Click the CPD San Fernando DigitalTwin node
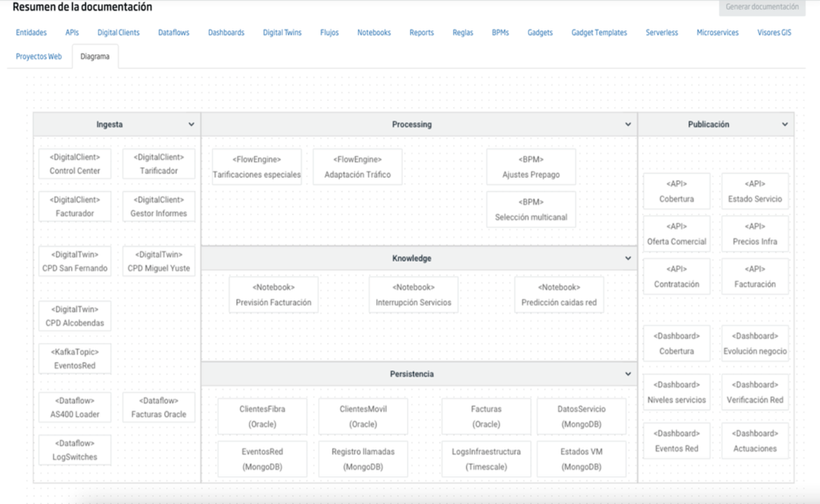Viewport: 820px width, 504px height. pyautogui.click(x=74, y=261)
